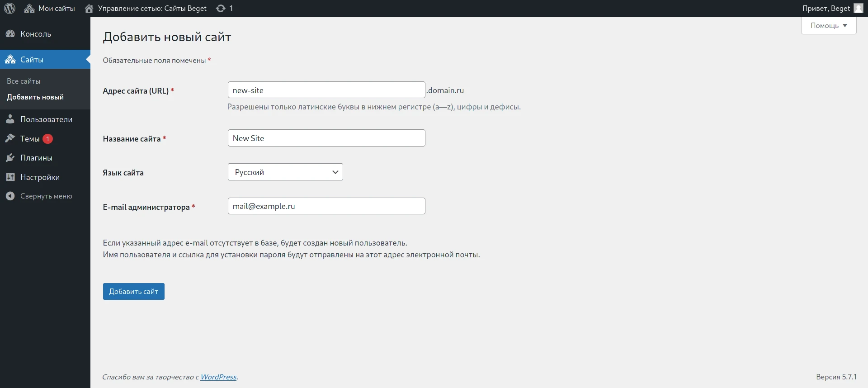This screenshot has width=868, height=388.
Task: Open the Настройки section
Action: point(40,177)
